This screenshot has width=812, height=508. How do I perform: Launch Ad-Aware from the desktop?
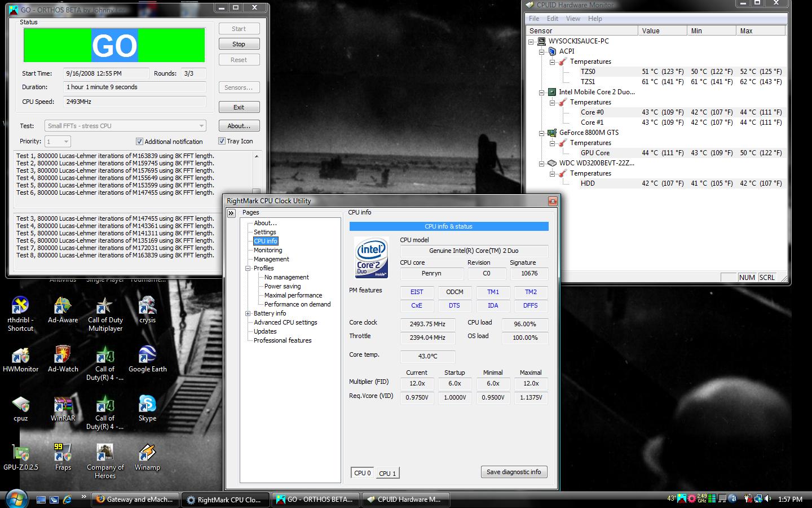tap(63, 310)
